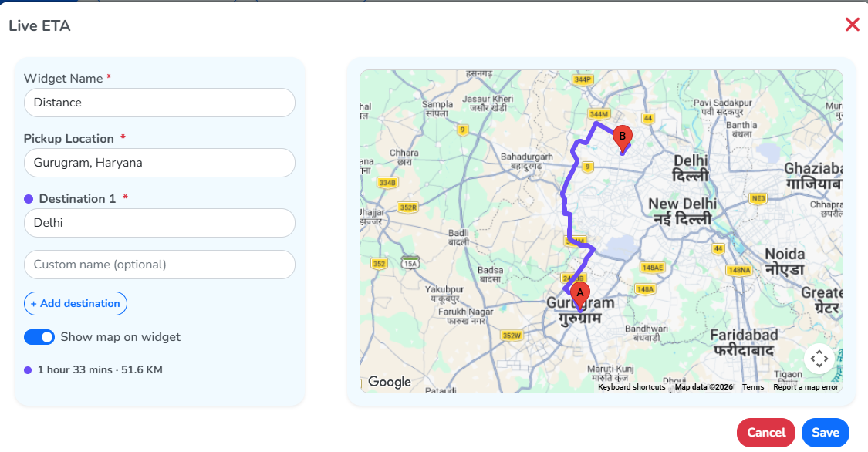Click the 15A highway shield on map
Viewport: 868px width, 452px height.
pos(410,263)
